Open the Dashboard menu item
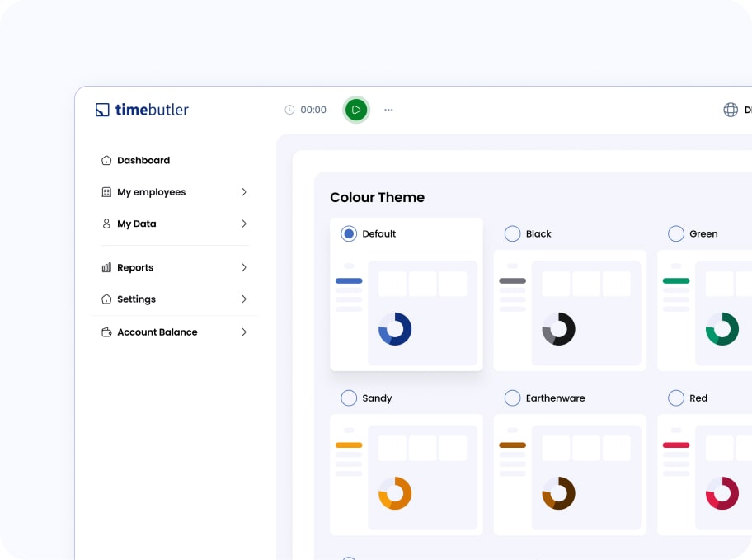The image size is (752, 560). [x=143, y=160]
